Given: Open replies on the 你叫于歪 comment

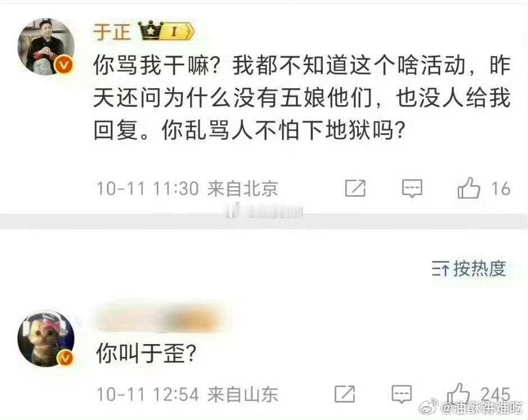Looking at the screenshot, I should 401,394.
